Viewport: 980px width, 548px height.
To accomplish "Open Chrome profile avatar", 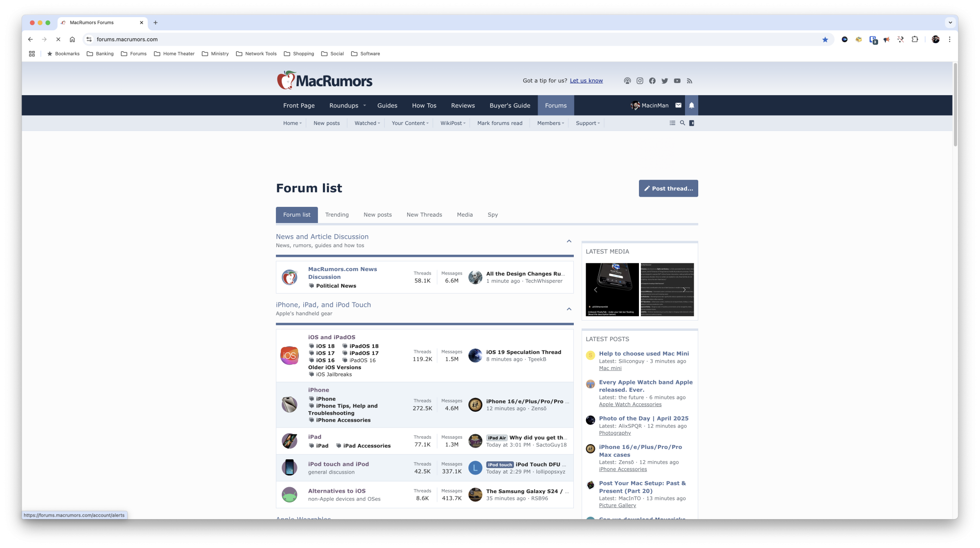I will pos(935,39).
